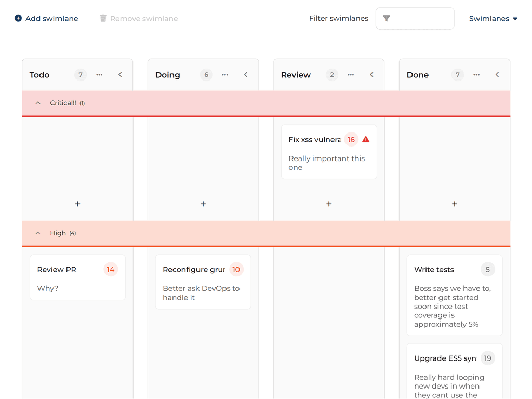Open the Review column ellipsis menu

[351, 75]
